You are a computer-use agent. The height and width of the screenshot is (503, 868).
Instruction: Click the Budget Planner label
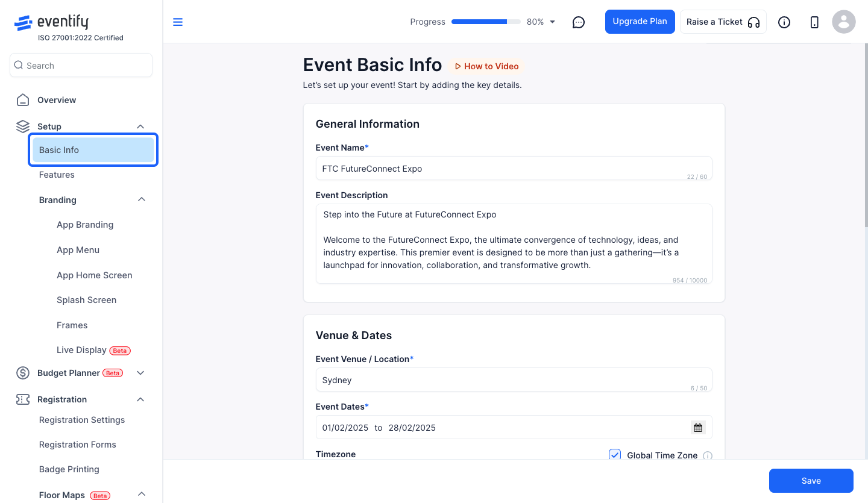coord(68,373)
